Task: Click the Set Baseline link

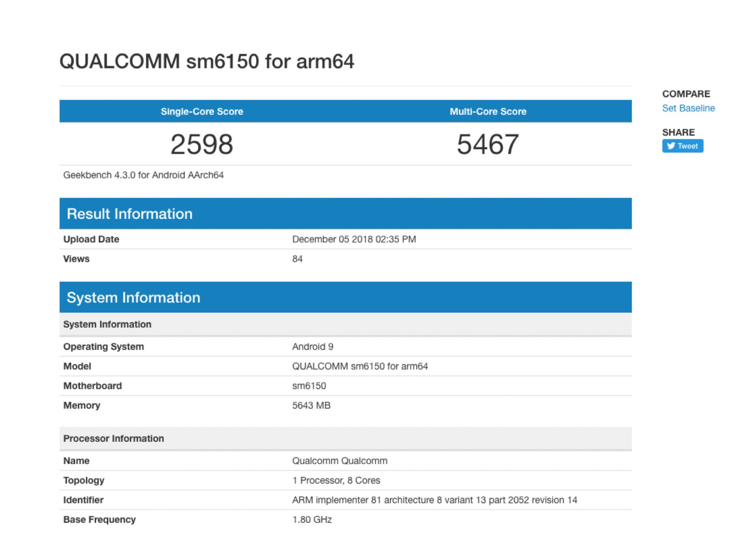Action: click(688, 108)
